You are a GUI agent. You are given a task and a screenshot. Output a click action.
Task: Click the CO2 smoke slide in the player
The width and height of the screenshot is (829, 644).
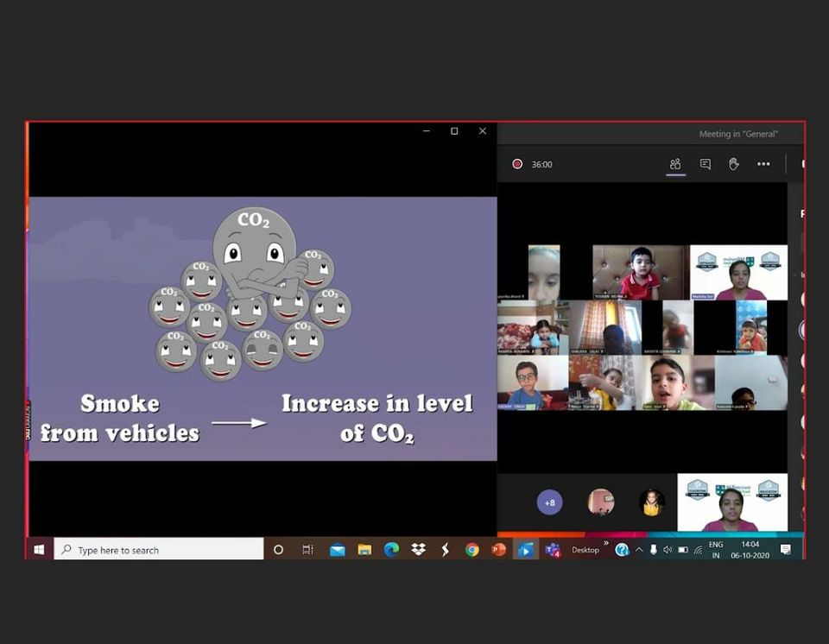[x=263, y=328]
